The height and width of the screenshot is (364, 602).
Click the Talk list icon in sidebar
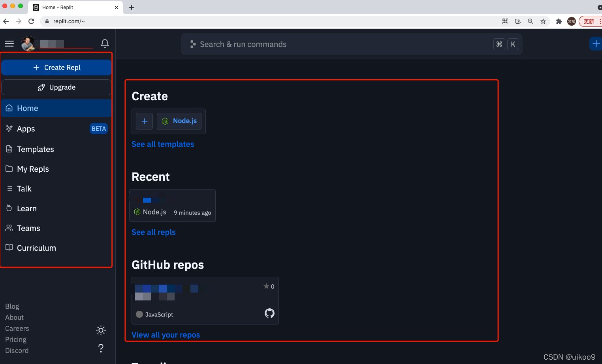(9, 188)
